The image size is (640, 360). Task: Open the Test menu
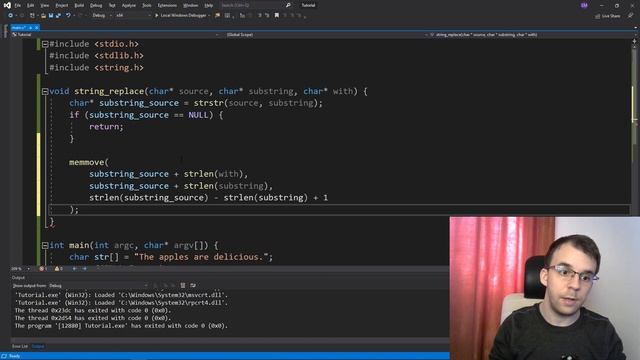(112, 5)
